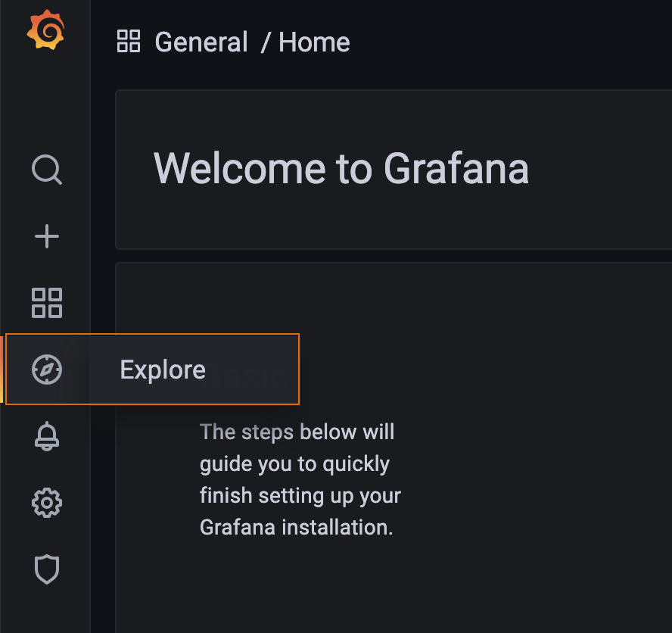672x633 pixels.
Task: Open Server Admin via the shield icon
Action: click(x=47, y=569)
